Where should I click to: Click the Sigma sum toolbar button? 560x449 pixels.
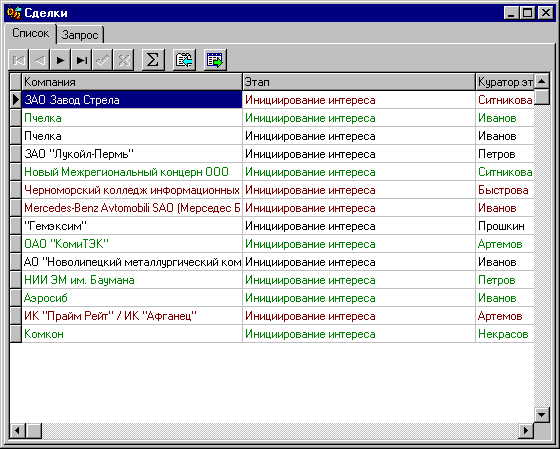pos(153,60)
